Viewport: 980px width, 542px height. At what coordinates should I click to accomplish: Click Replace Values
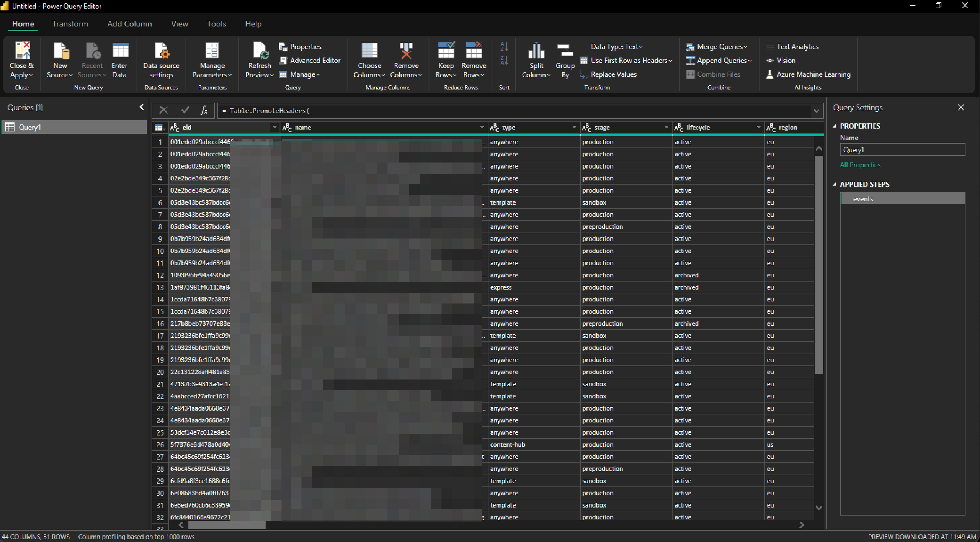point(608,75)
